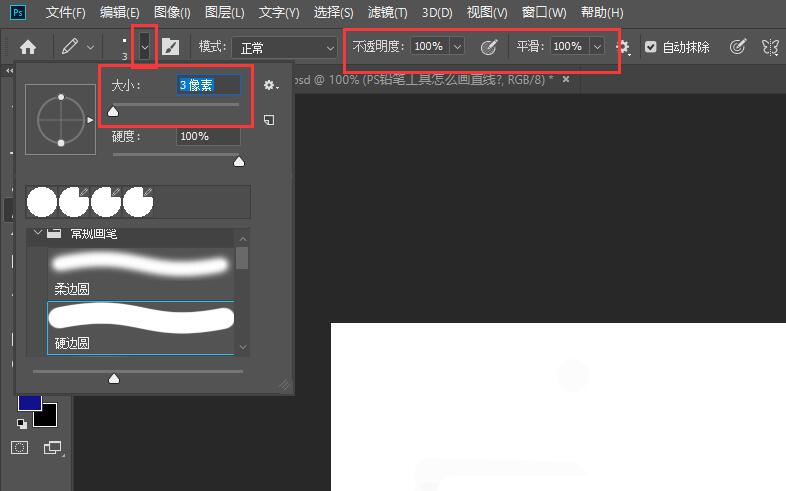Open the 选择(S) menu
This screenshot has width=786, height=491.
[333, 12]
